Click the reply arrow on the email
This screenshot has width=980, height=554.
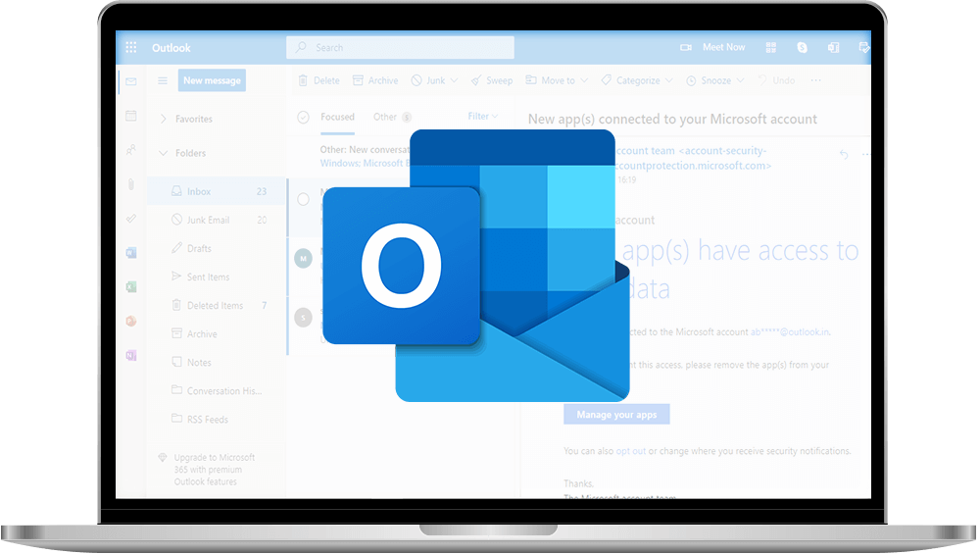click(844, 154)
